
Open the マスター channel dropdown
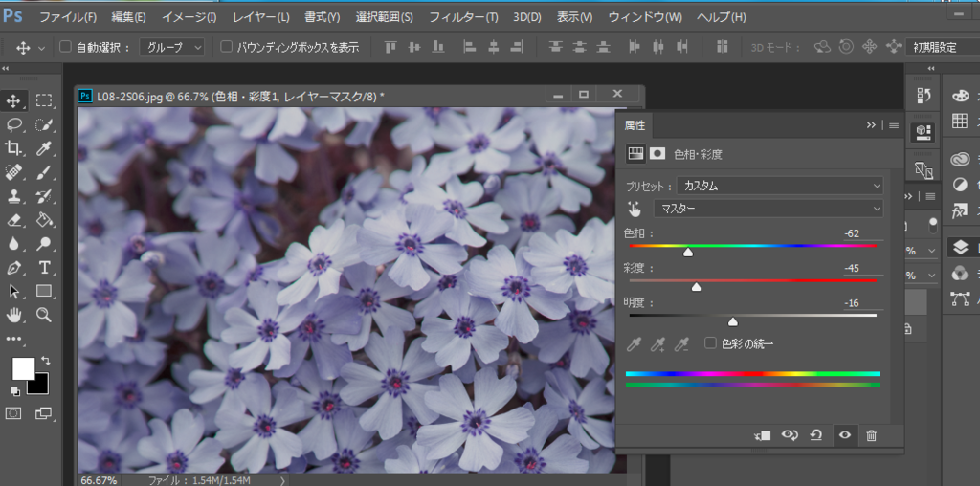[x=768, y=209]
